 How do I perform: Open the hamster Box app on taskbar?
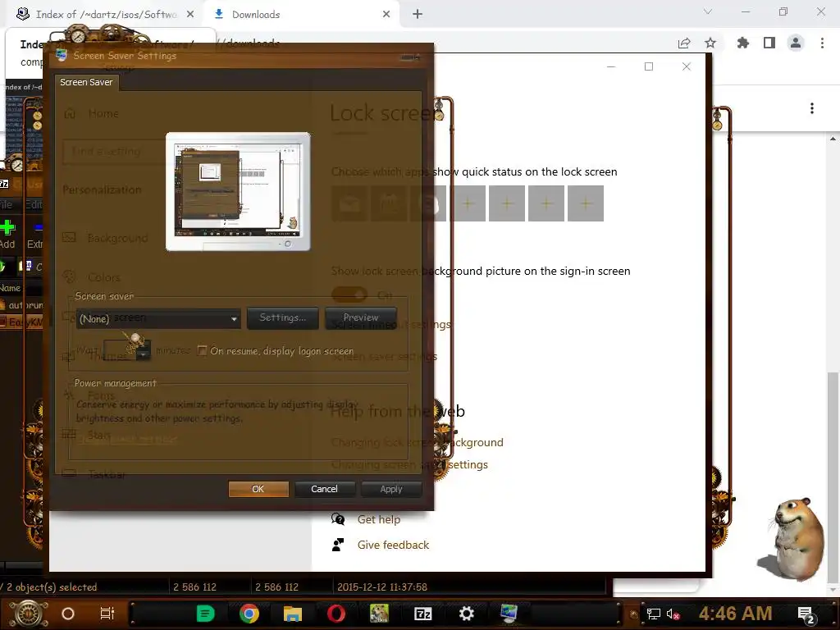[x=379, y=614]
